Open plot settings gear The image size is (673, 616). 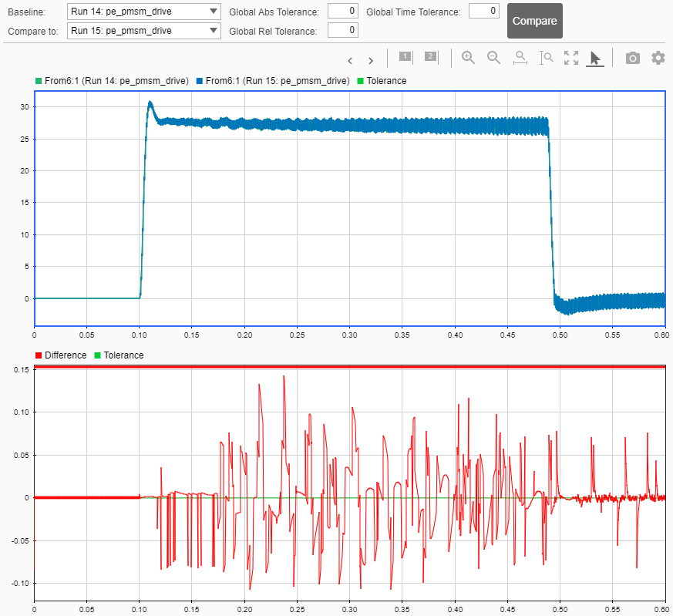[658, 58]
